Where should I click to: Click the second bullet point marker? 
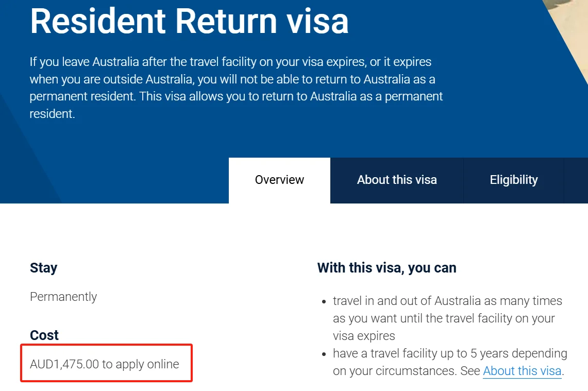(324, 354)
